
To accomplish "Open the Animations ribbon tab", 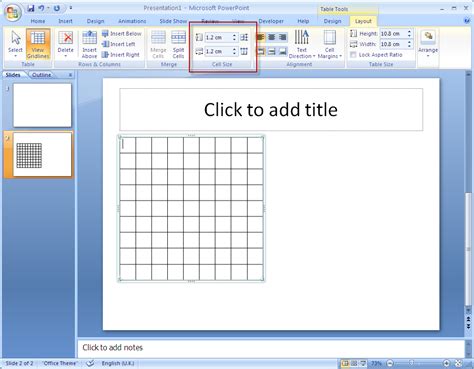I will pyautogui.click(x=132, y=21).
